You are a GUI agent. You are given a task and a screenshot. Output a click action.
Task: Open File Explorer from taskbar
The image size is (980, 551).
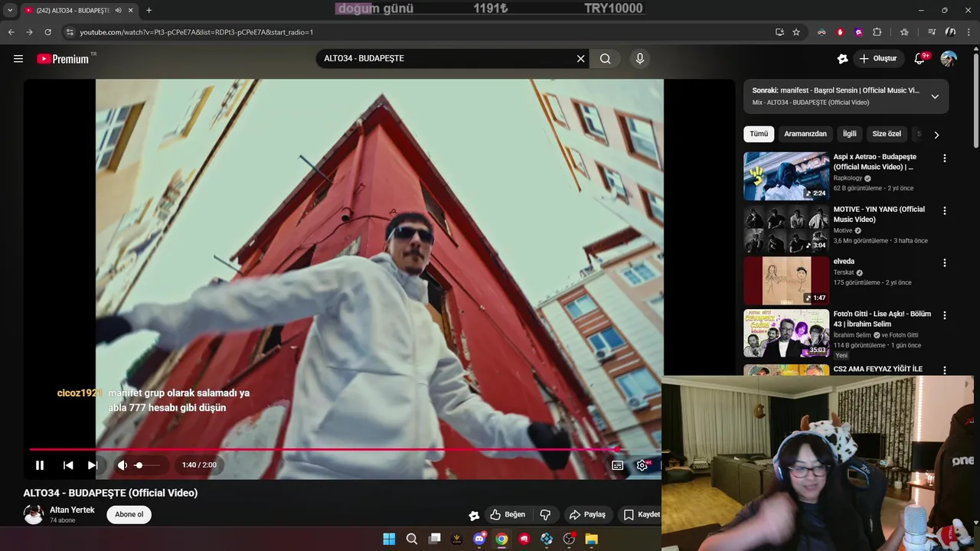(x=591, y=539)
